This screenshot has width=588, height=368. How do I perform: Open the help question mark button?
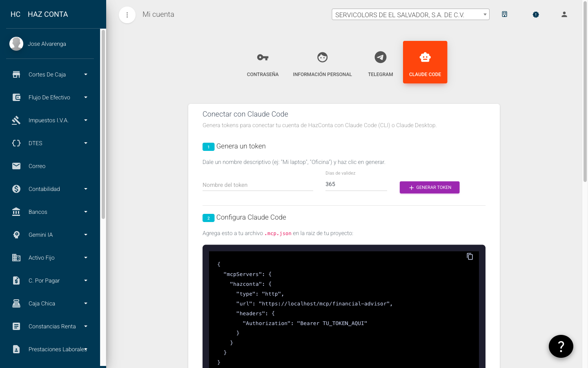tap(561, 346)
